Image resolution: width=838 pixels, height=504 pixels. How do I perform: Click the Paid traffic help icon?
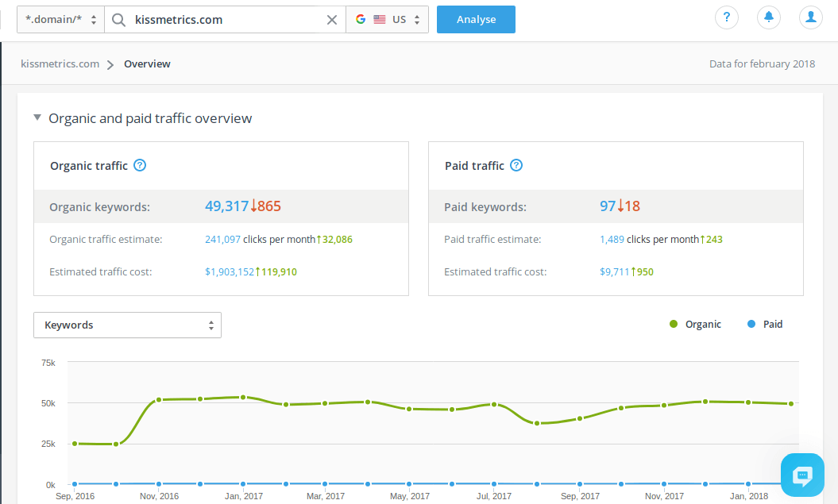(516, 166)
